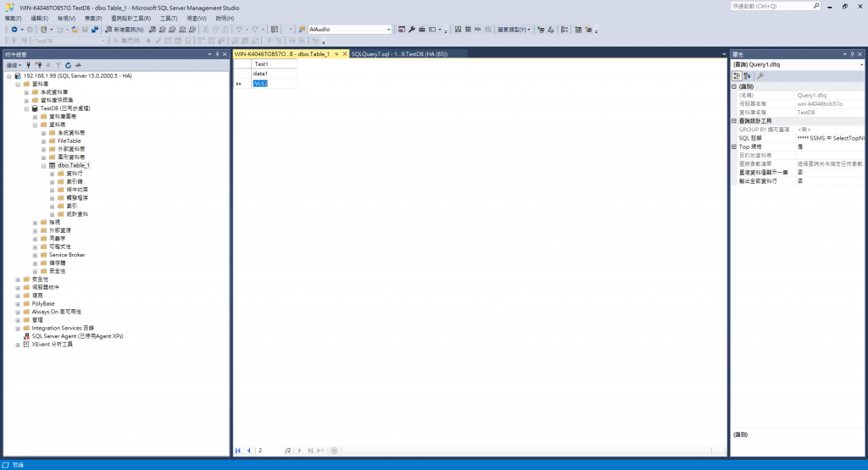
Task: Click the dbo.Table_1 table icon in tree
Action: point(52,165)
